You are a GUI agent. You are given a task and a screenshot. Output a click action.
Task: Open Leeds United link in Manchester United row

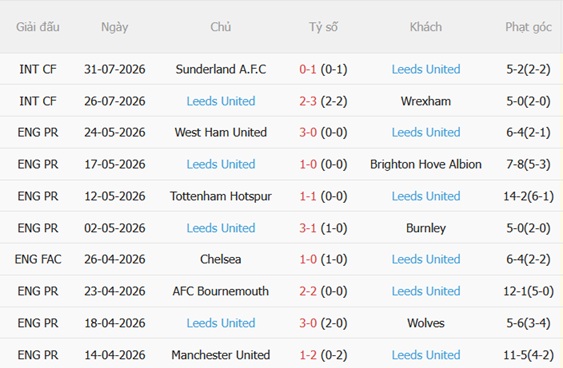click(426, 355)
